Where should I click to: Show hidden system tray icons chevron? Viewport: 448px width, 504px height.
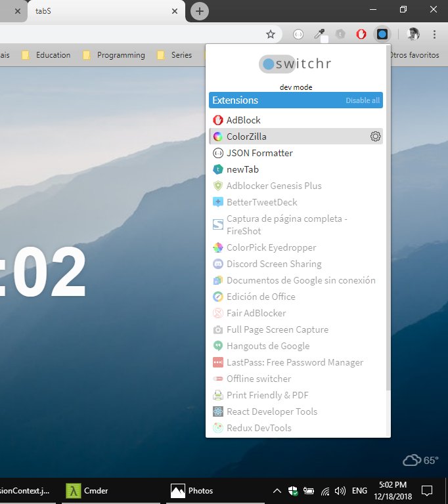(277, 490)
